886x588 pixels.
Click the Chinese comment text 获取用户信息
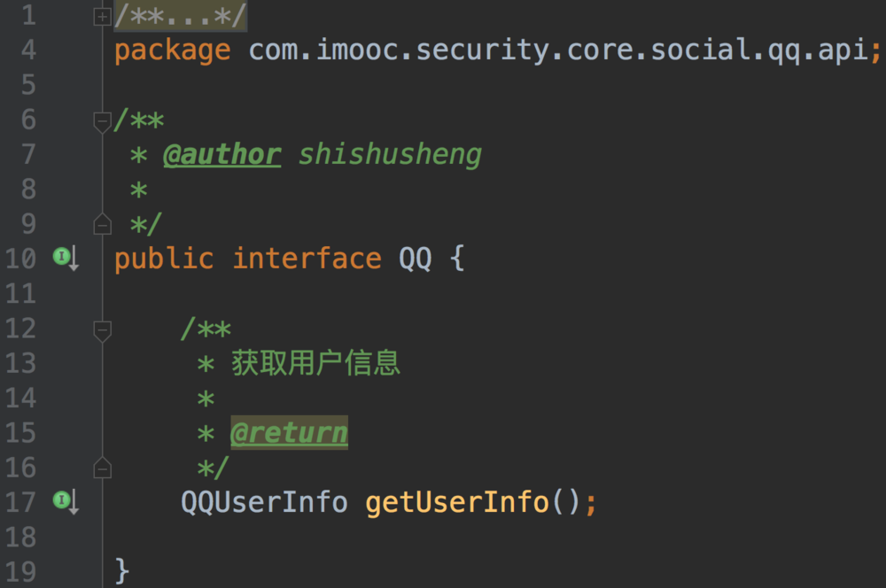[315, 363]
